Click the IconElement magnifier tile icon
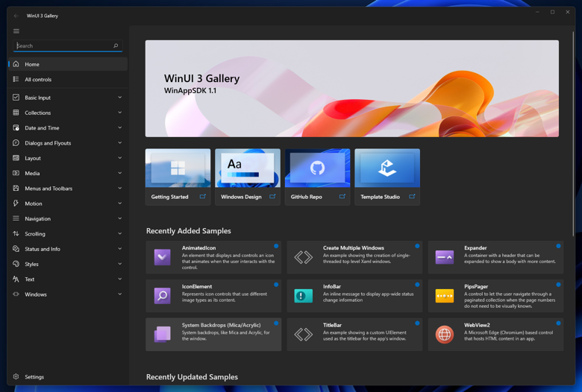 [162, 296]
